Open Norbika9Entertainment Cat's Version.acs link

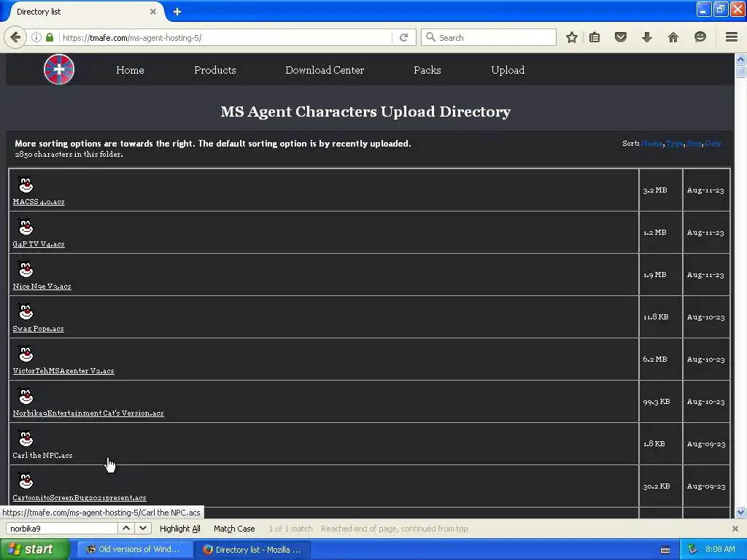tap(88, 413)
